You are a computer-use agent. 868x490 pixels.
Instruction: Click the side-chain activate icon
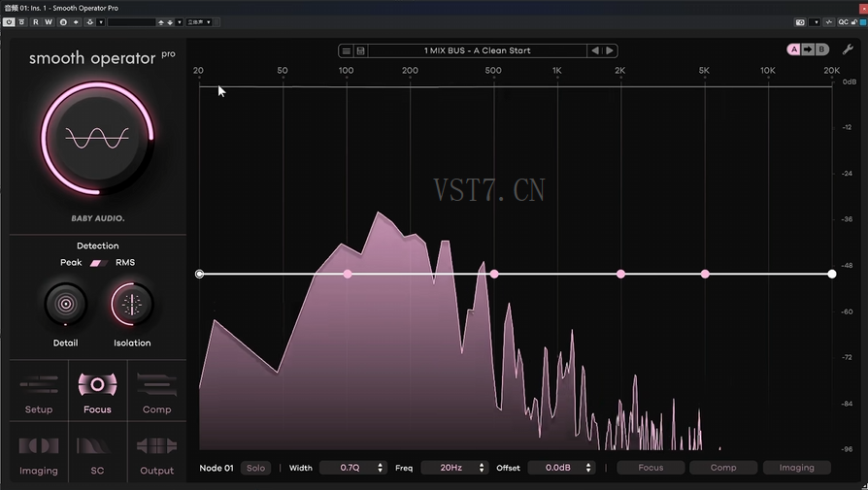click(x=90, y=22)
